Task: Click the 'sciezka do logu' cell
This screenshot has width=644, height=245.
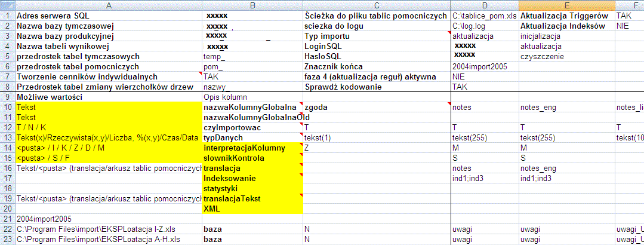Action: click(x=377, y=26)
